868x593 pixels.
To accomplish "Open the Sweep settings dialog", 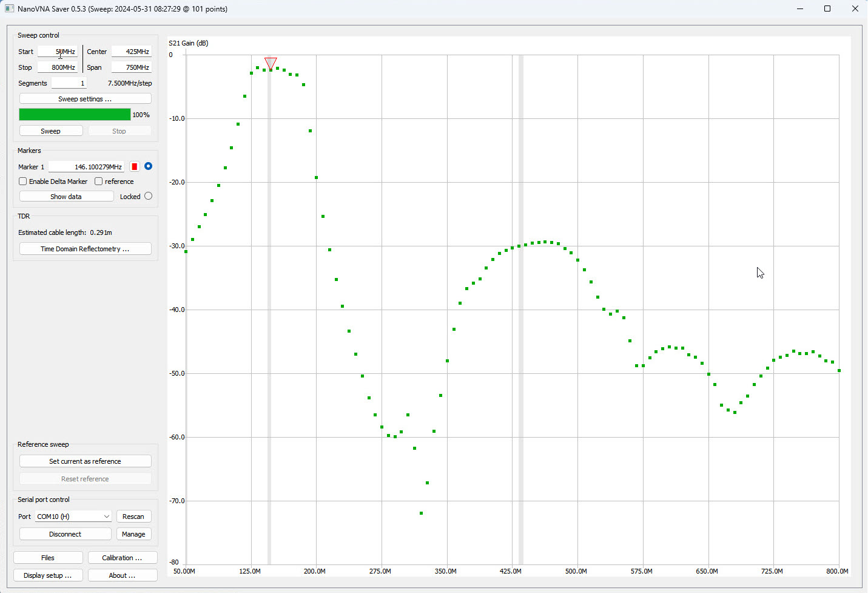I will 85,98.
